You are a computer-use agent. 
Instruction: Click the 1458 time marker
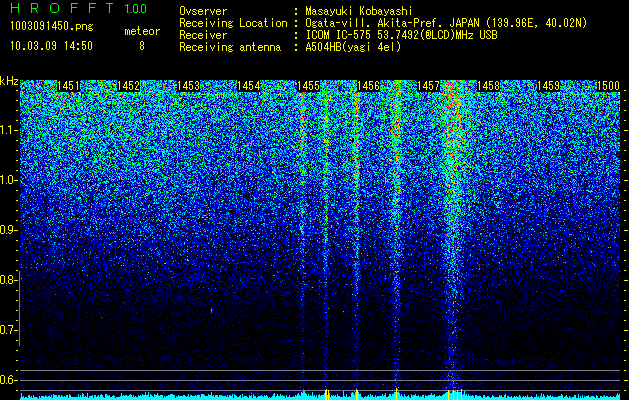click(x=488, y=86)
